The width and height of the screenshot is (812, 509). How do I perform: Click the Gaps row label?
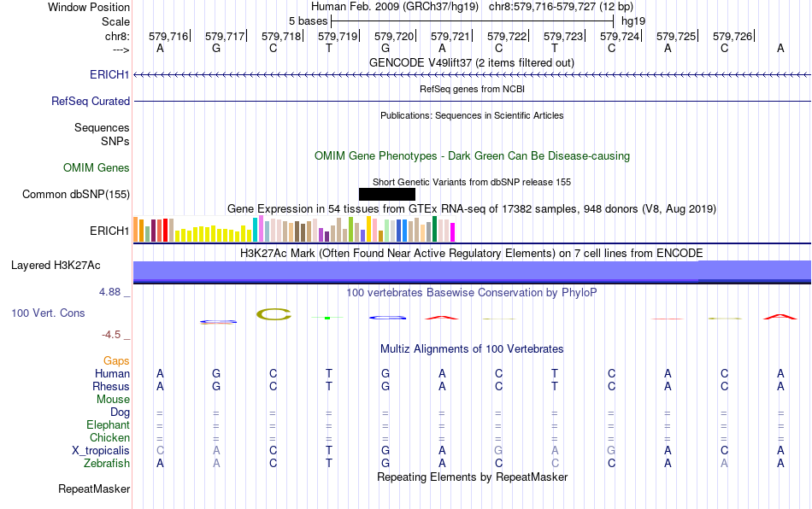pyautogui.click(x=116, y=360)
